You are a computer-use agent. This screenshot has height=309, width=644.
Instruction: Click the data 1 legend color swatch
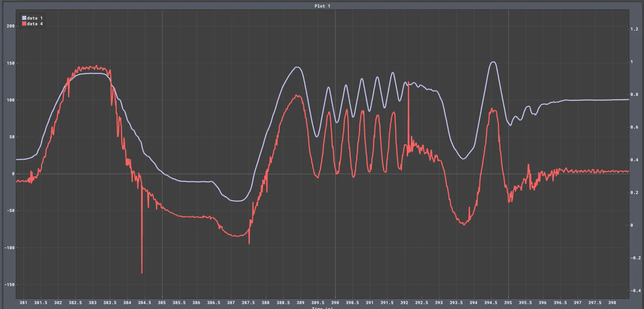pyautogui.click(x=24, y=18)
